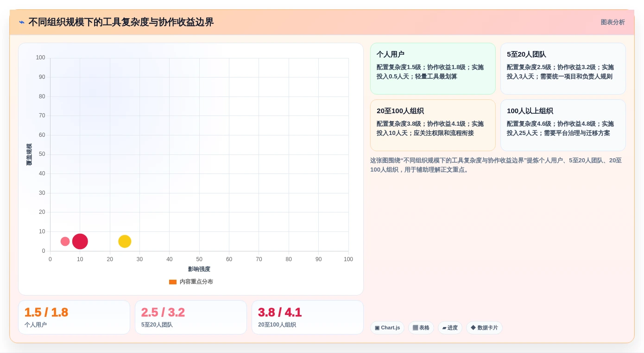Click the Chart.js chip's square icon
Image resolution: width=644 pixels, height=353 pixels.
click(377, 327)
